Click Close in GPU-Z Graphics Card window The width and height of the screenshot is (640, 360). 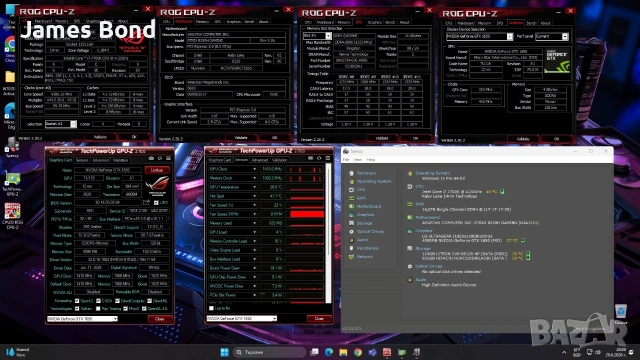pyautogui.click(x=160, y=319)
